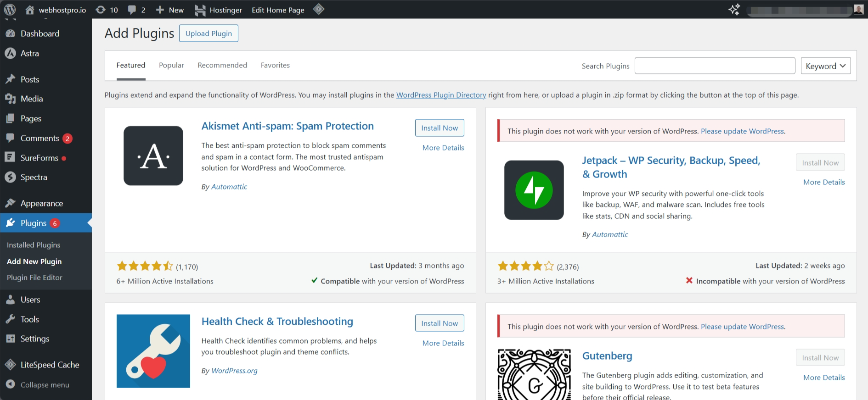Viewport: 868px width, 400px height.
Task: Click the Plugins update count badge 6
Action: click(55, 223)
